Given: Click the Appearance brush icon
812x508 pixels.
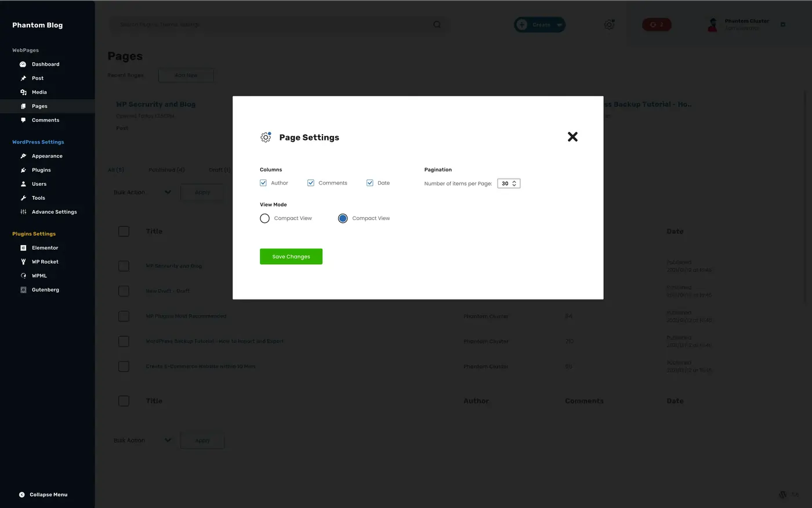Looking at the screenshot, I should pos(23,156).
